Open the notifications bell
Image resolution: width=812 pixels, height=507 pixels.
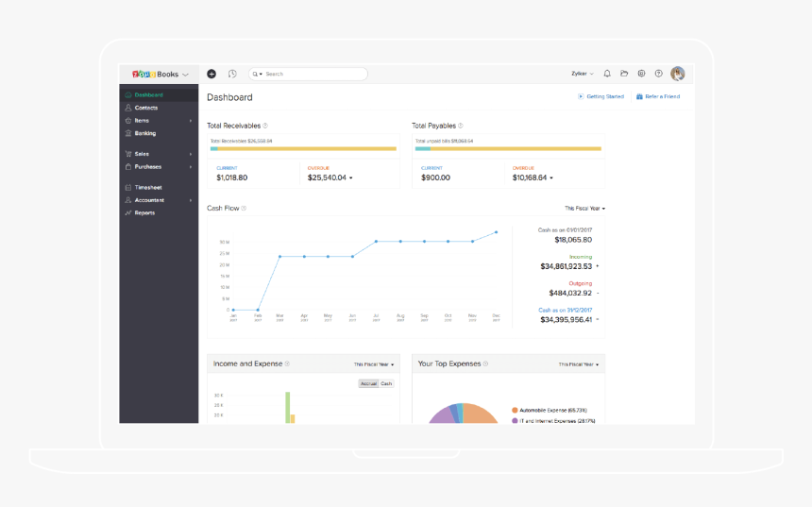tap(607, 74)
